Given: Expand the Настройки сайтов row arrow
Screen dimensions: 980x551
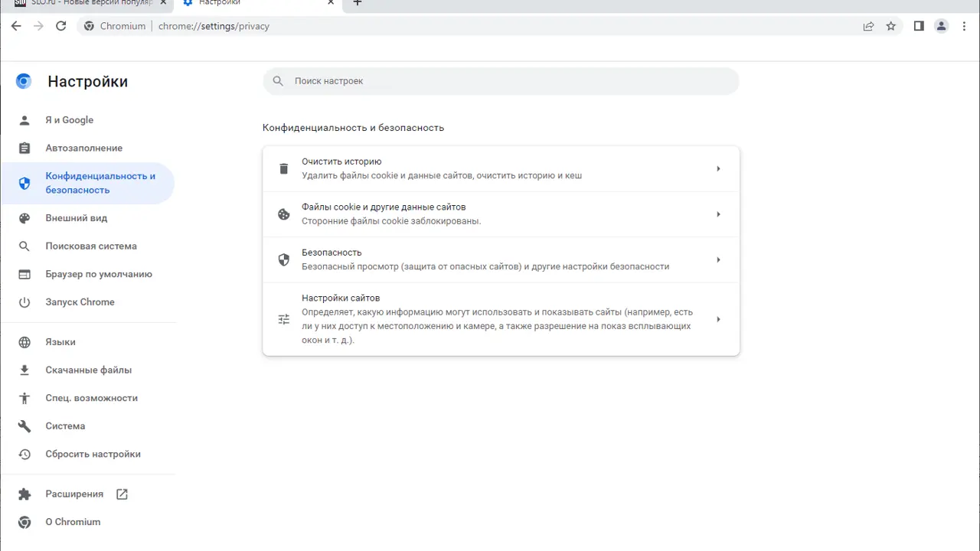Looking at the screenshot, I should (718, 319).
